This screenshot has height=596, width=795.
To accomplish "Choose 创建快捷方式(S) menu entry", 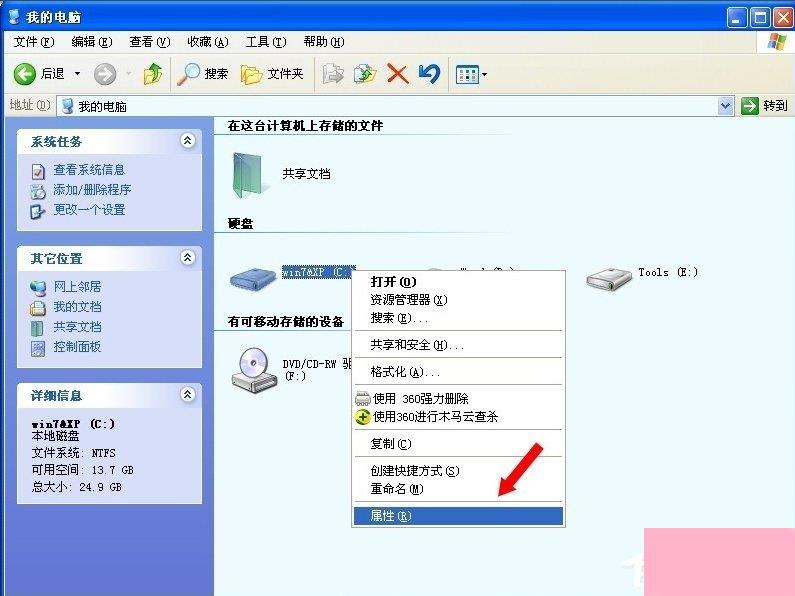I will pos(458,471).
